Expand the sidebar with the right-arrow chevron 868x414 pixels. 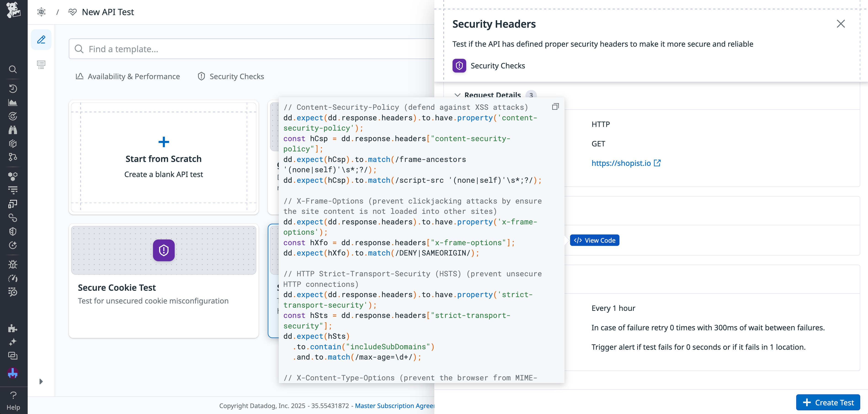point(41,381)
